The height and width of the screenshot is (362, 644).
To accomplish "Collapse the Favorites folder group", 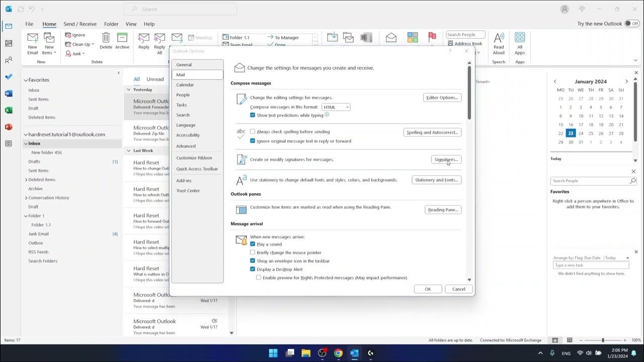I will click(x=26, y=80).
